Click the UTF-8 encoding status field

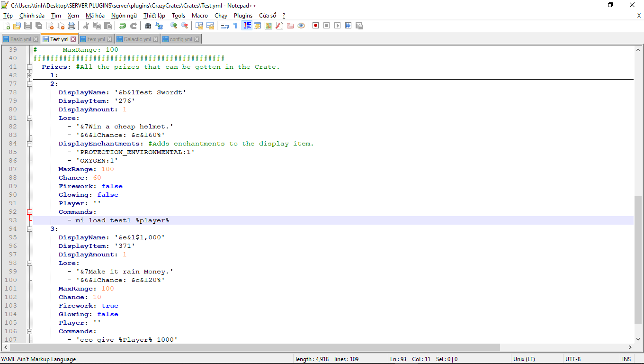click(x=573, y=359)
